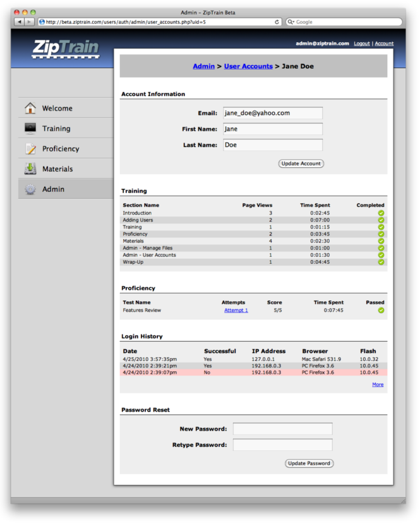Click Materials row completed checkmark
The image size is (420, 524).
pyautogui.click(x=381, y=241)
